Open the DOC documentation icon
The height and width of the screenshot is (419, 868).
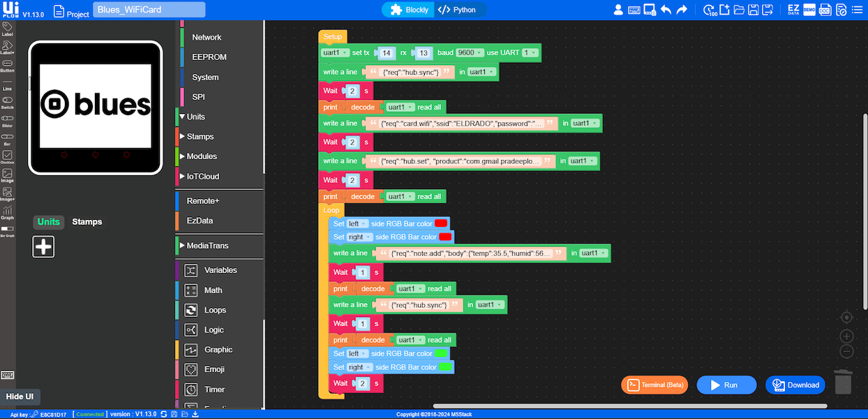(x=825, y=10)
